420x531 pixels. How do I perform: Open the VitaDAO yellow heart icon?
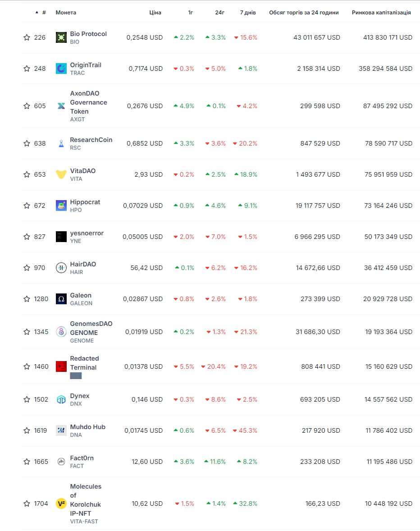click(61, 174)
